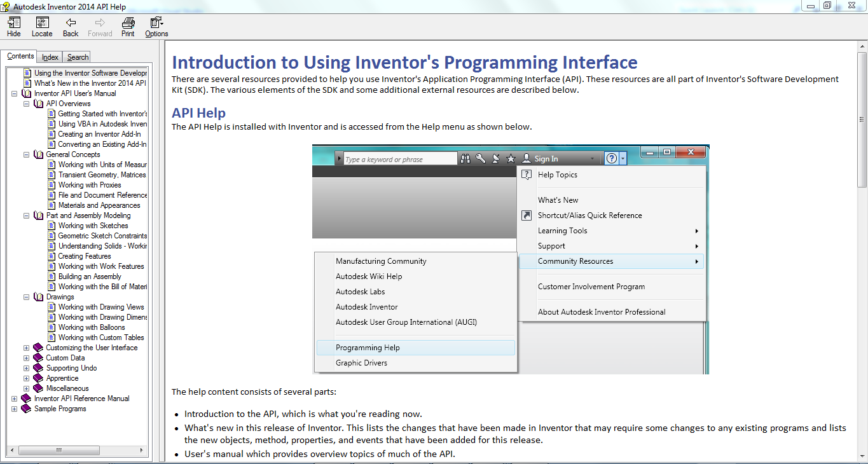Click the book icon of Miscellaneous
The image size is (868, 464).
pyautogui.click(x=39, y=388)
